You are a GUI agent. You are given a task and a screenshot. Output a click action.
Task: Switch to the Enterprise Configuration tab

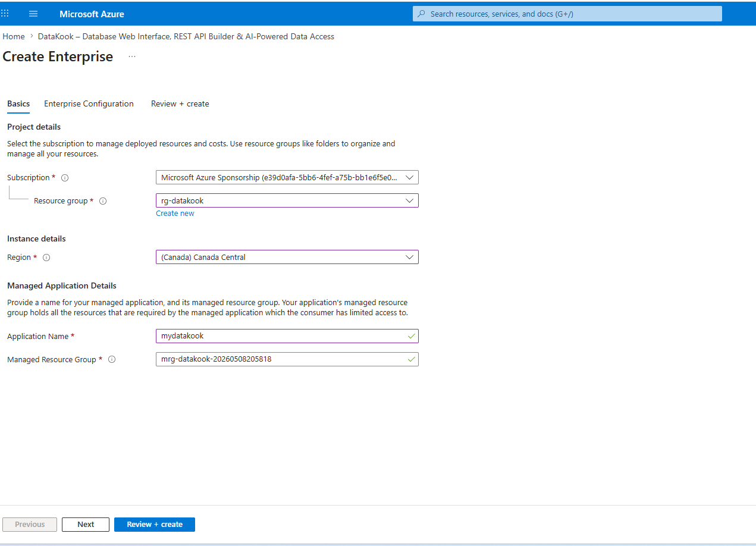click(89, 103)
